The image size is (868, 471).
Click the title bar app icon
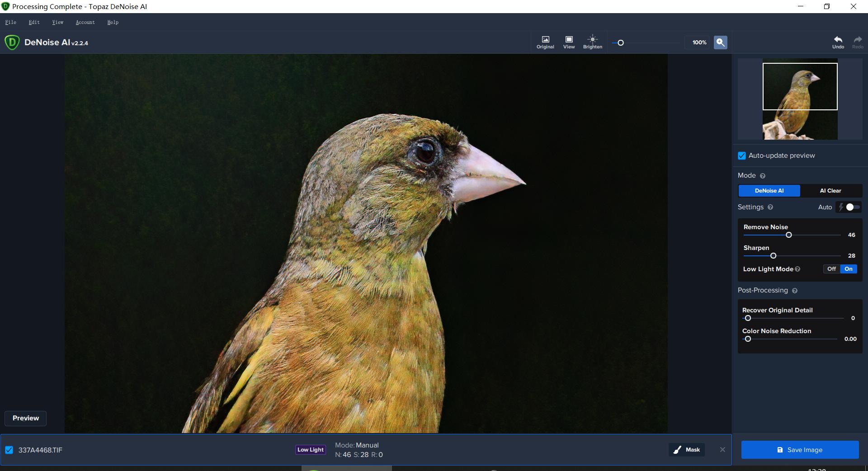pos(5,6)
